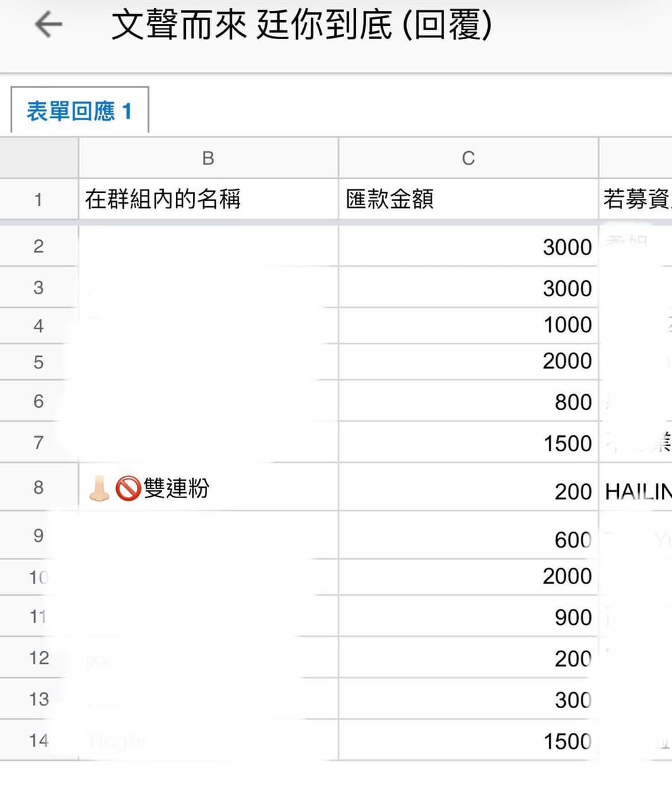Select row 9 header
Viewport: 672px width, 810px height.
pos(39,535)
